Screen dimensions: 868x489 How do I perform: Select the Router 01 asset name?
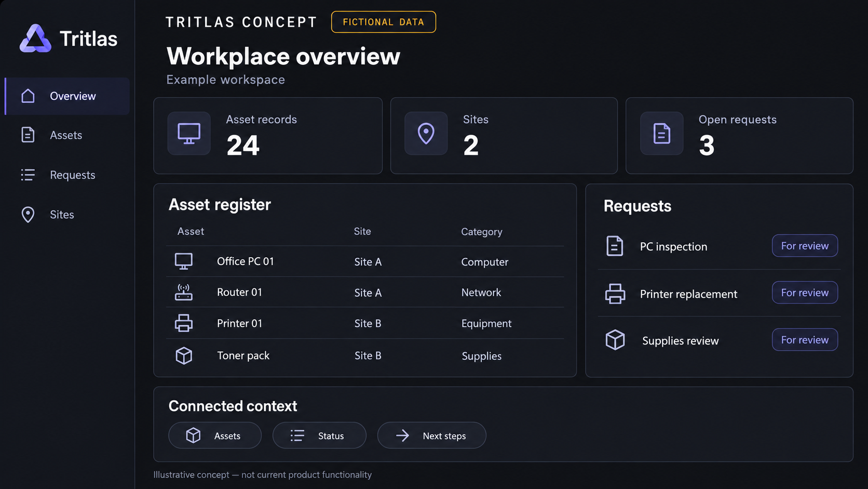239,292
